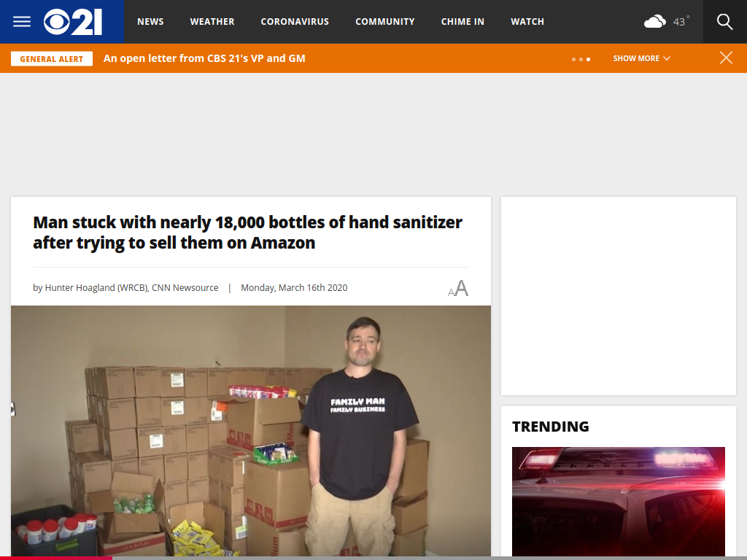Screen dimensions: 747x560
Task: Open the Community menu
Action: (385, 21)
